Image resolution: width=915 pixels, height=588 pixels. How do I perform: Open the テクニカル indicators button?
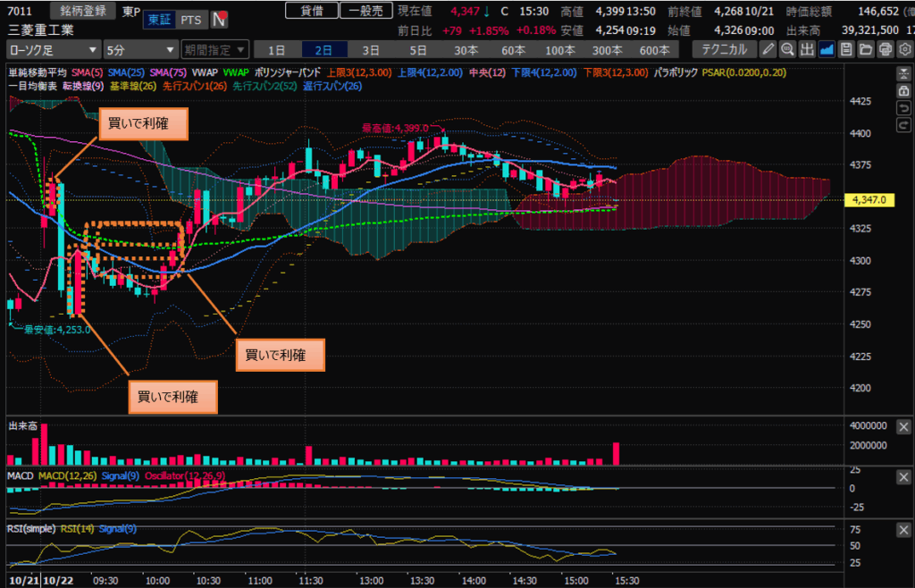(725, 49)
